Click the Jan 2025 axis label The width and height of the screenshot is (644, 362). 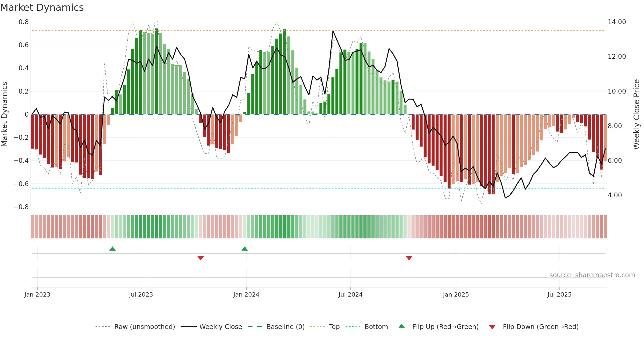(456, 294)
